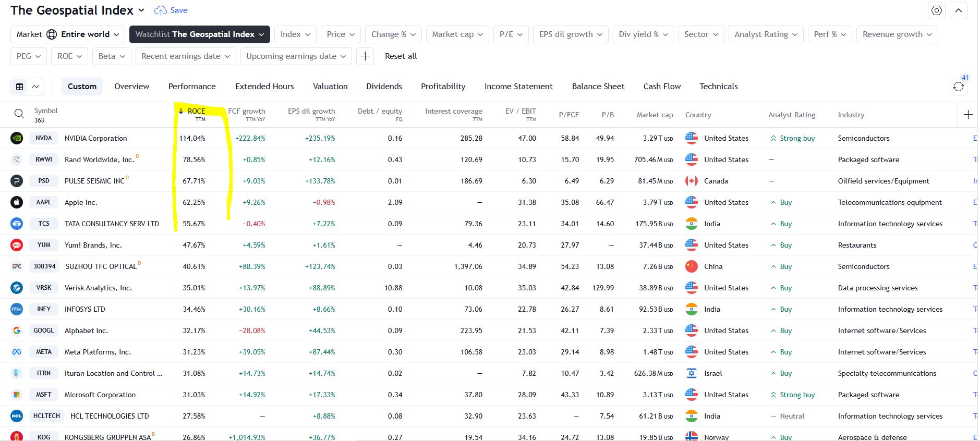
Task: Click the Alphabet Google logo icon
Action: pos(17,330)
